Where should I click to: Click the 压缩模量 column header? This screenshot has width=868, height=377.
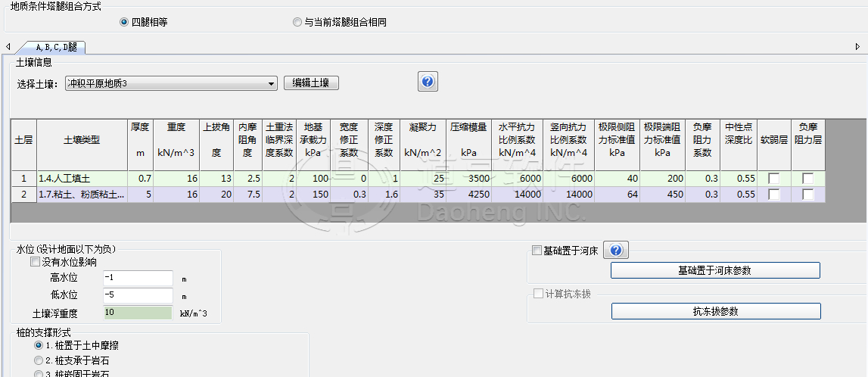click(x=468, y=145)
